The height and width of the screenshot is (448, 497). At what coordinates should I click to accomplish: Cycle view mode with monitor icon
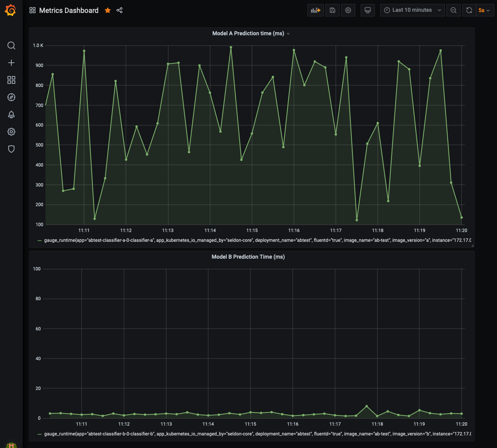367,10
